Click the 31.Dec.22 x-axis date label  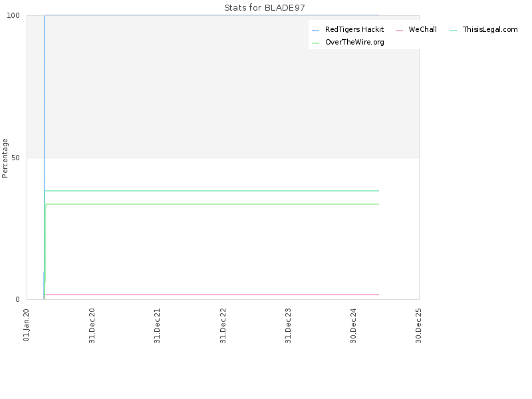223,326
